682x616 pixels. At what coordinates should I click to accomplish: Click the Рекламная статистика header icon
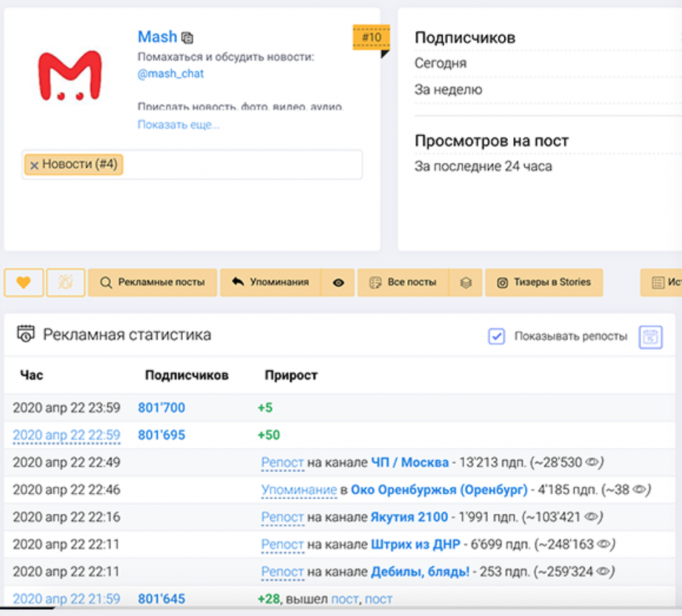(26, 334)
